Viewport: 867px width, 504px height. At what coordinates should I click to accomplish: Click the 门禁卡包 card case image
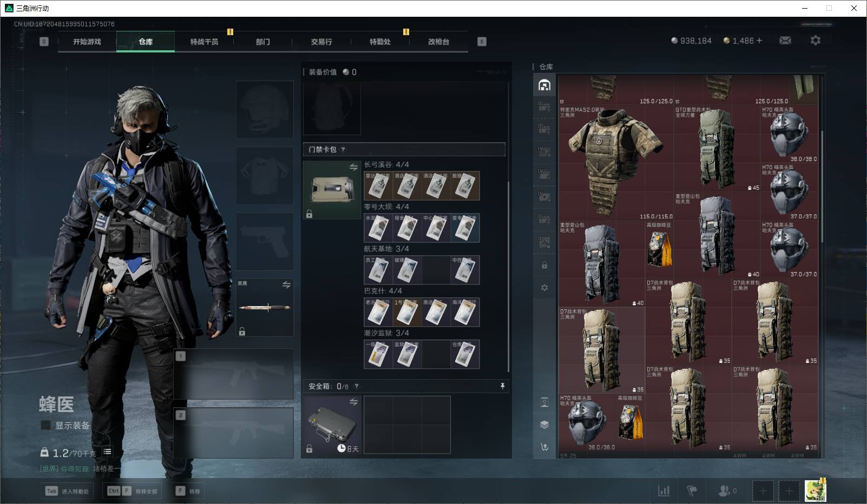click(332, 190)
